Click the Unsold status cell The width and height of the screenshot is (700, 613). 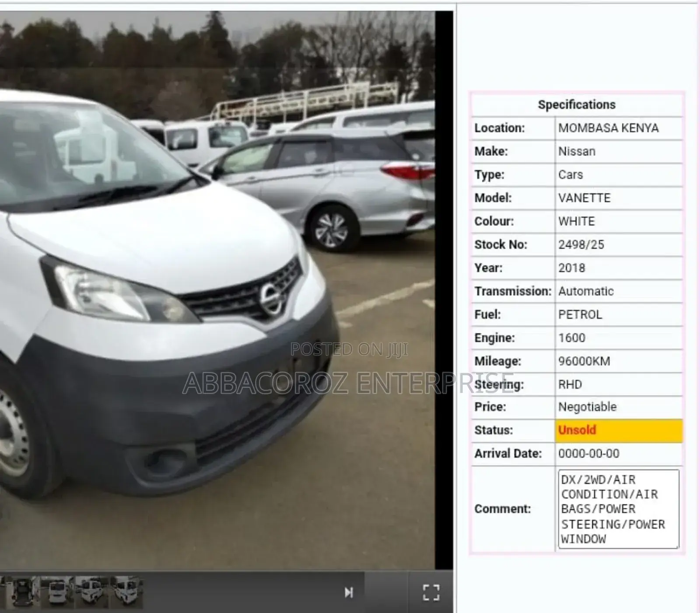[619, 430]
